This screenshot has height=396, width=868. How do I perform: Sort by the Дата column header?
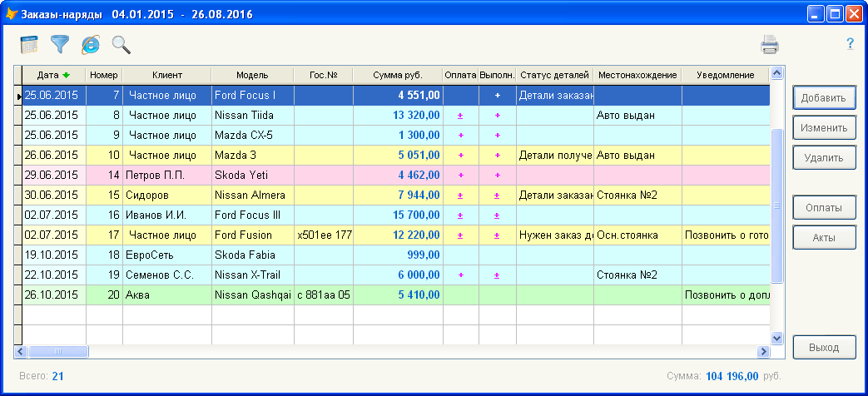(54, 75)
